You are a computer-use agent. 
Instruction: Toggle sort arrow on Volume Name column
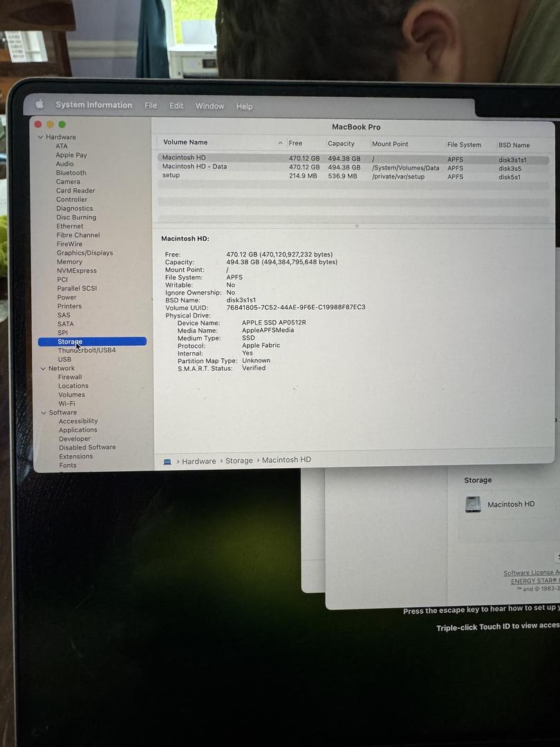click(x=281, y=143)
